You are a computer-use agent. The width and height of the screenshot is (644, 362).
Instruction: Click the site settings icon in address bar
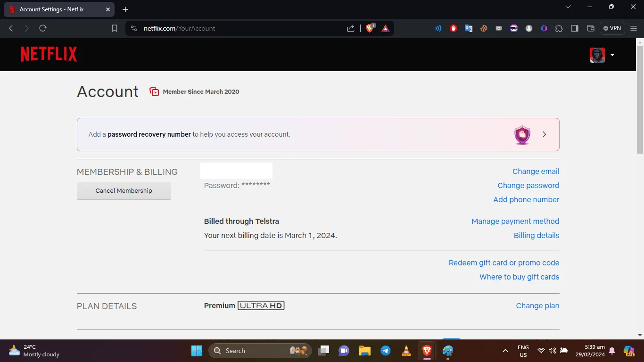click(x=134, y=28)
